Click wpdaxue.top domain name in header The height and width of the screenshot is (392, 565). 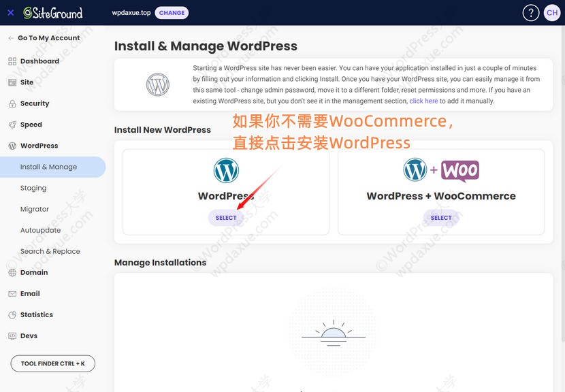[x=131, y=13]
